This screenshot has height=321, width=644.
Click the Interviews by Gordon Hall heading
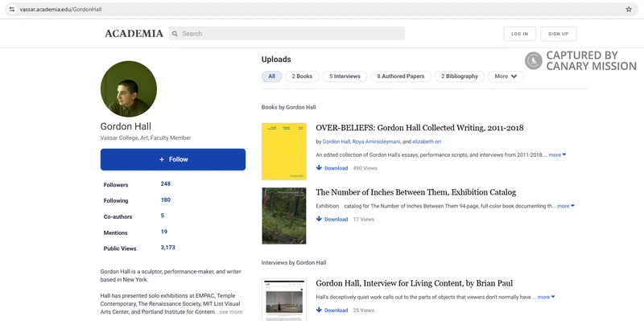[294, 262]
